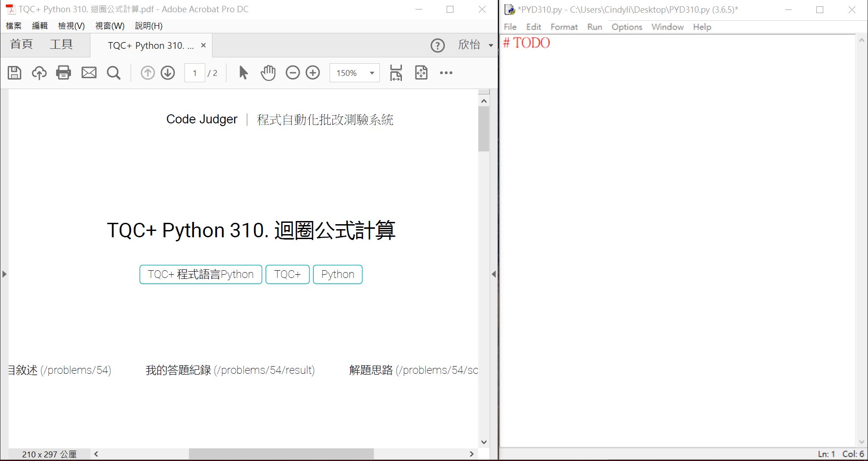Open the Format menu in IDLE
The image size is (868, 461).
[x=564, y=27]
